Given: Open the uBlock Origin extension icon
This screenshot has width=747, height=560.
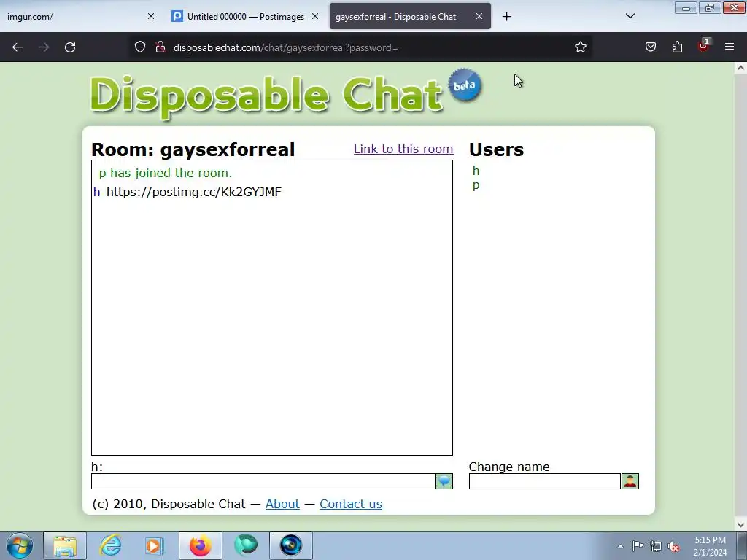Looking at the screenshot, I should tap(703, 46).
